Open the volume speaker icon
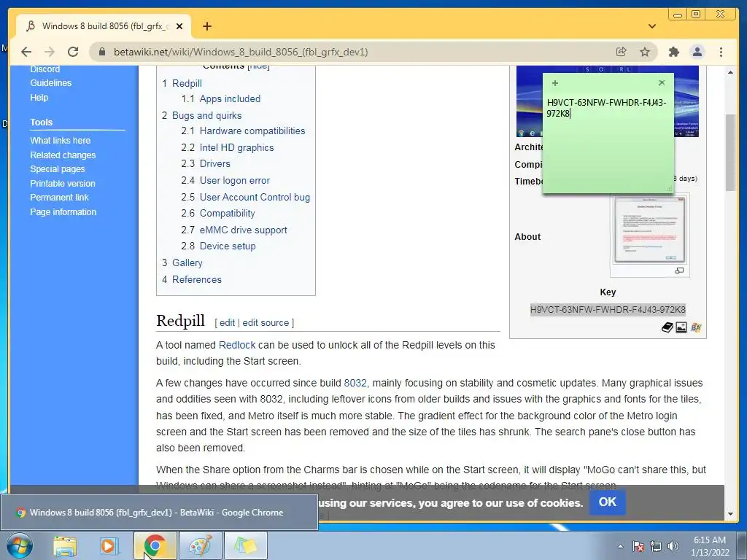747x560 pixels. pos(673,546)
